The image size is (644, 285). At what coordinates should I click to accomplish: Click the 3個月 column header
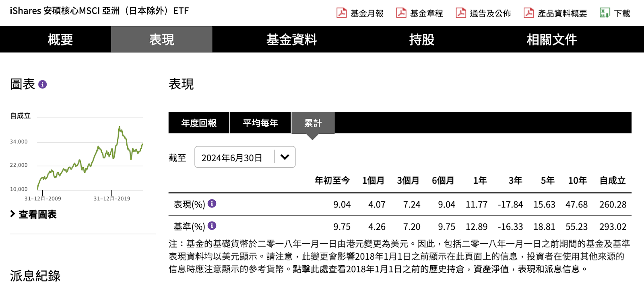tap(408, 180)
